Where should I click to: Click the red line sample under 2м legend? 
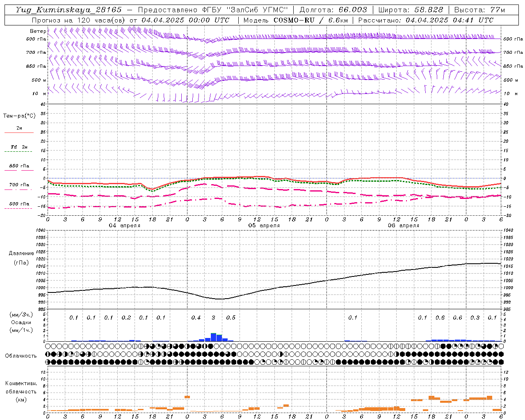(19, 132)
